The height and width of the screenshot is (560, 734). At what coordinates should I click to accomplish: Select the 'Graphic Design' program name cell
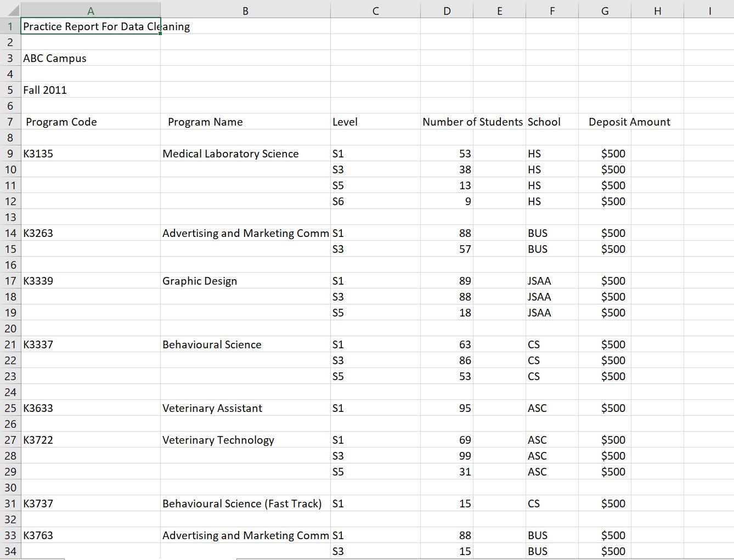pyautogui.click(x=245, y=280)
